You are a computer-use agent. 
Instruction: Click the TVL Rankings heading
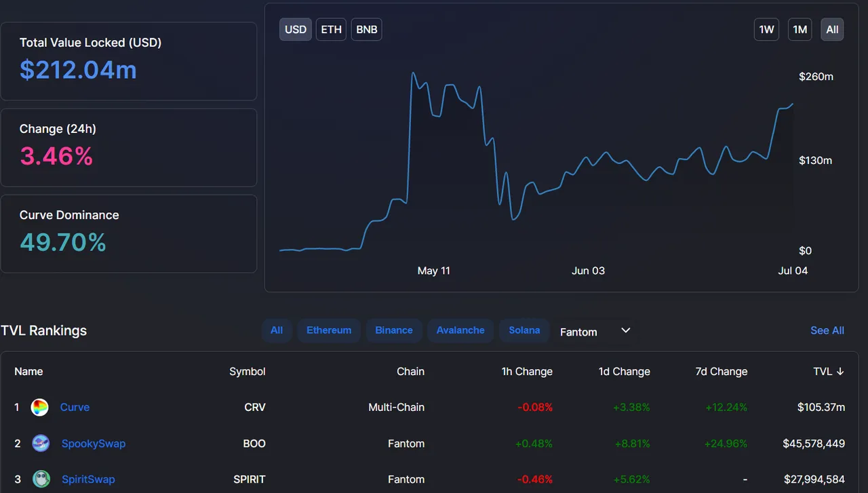(x=44, y=331)
